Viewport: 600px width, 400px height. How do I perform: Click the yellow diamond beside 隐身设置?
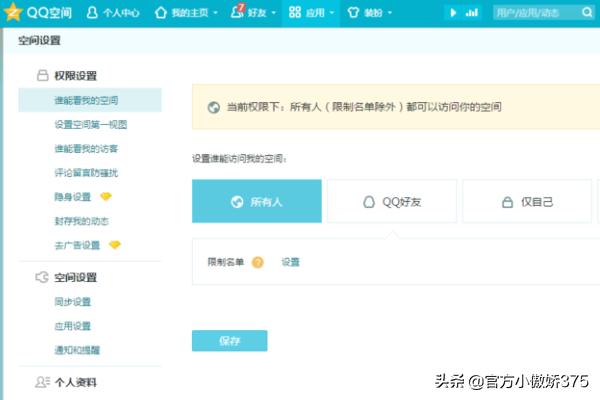pyautogui.click(x=106, y=197)
